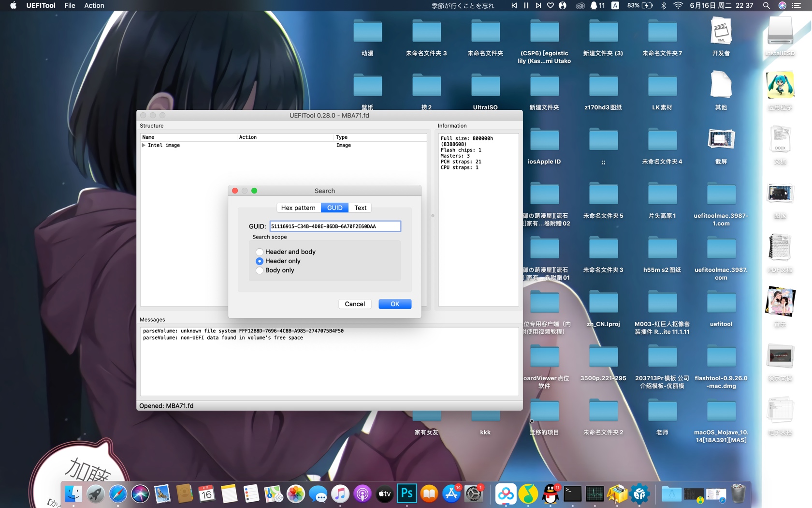This screenshot has height=508, width=812.
Task: Open Activity Monitor from the Dock
Action: point(594,494)
